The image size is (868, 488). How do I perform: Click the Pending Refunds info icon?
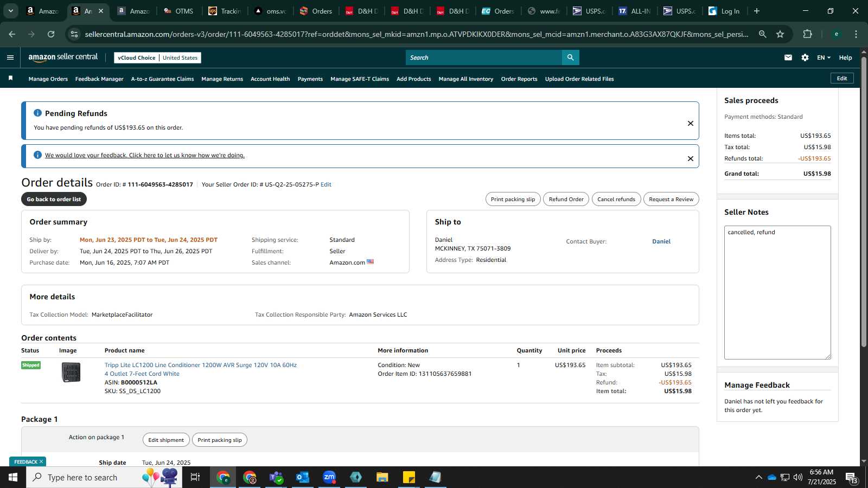[37, 113]
